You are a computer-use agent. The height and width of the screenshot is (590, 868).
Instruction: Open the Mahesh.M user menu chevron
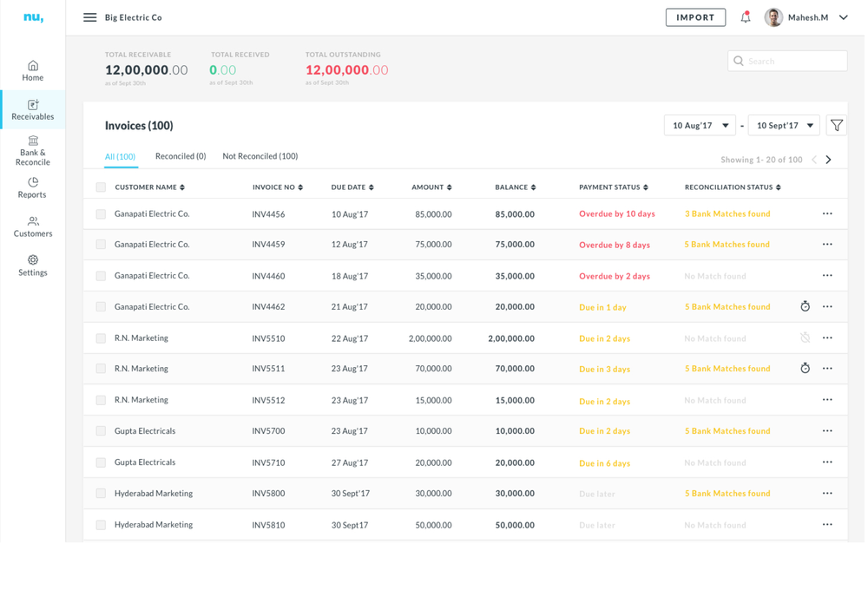[x=843, y=17]
